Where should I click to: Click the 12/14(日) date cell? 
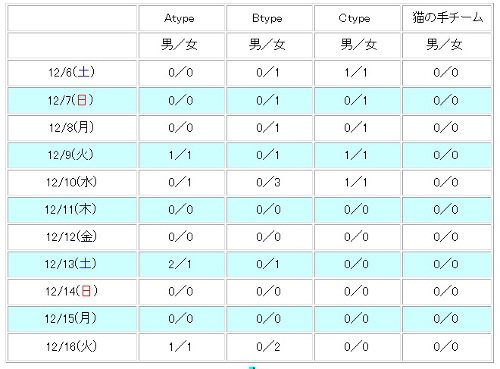[x=72, y=292]
